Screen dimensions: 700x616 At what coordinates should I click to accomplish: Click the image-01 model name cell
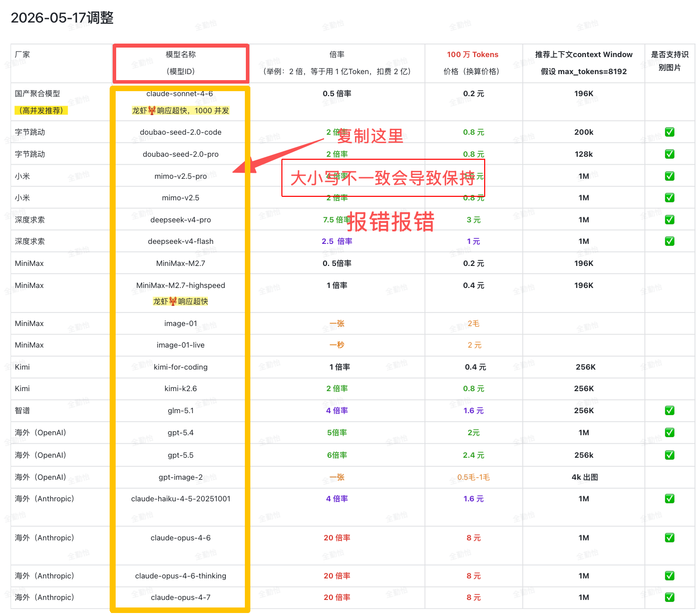tap(181, 324)
